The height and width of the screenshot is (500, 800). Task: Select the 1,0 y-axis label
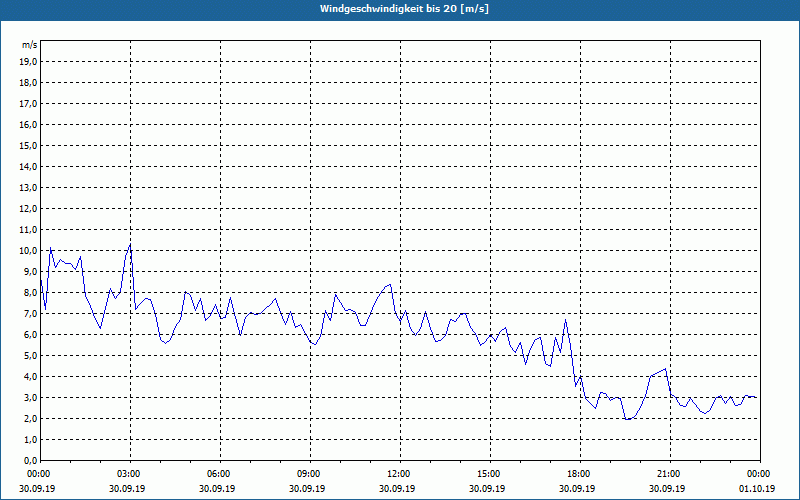pyautogui.click(x=31, y=440)
